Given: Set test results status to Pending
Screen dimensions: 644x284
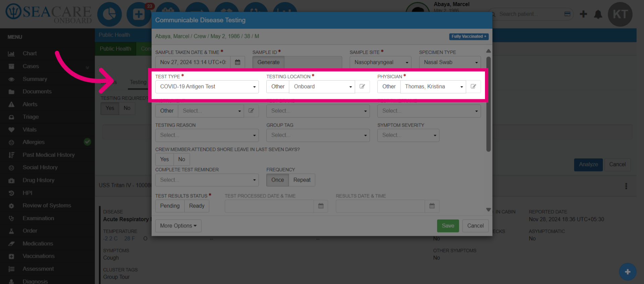Looking at the screenshot, I should [x=170, y=206].
